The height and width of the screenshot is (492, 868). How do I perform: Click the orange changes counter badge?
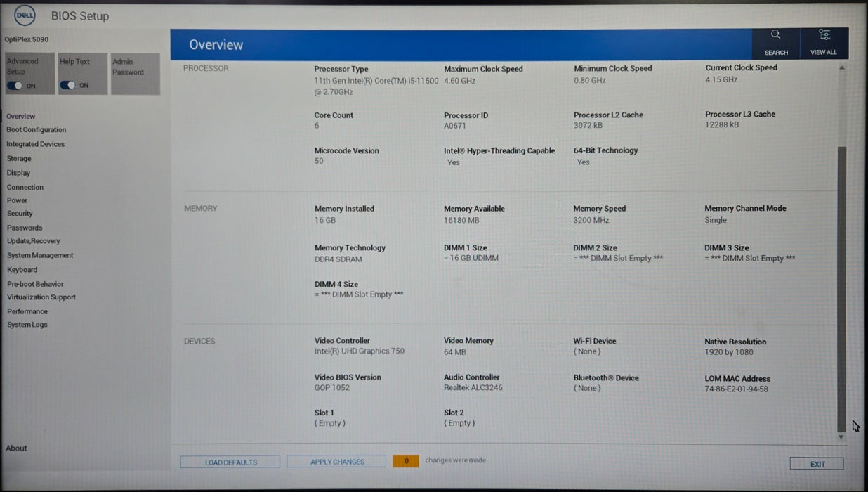[406, 461]
